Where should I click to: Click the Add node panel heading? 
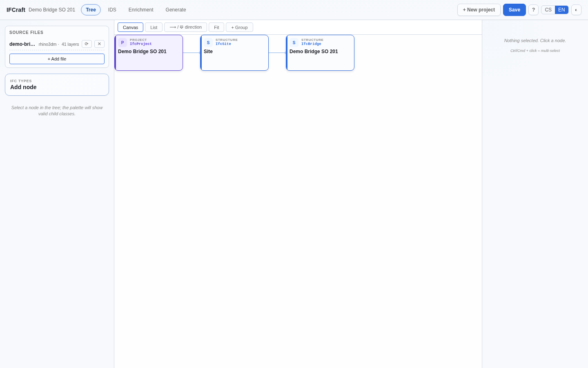[x=23, y=87]
